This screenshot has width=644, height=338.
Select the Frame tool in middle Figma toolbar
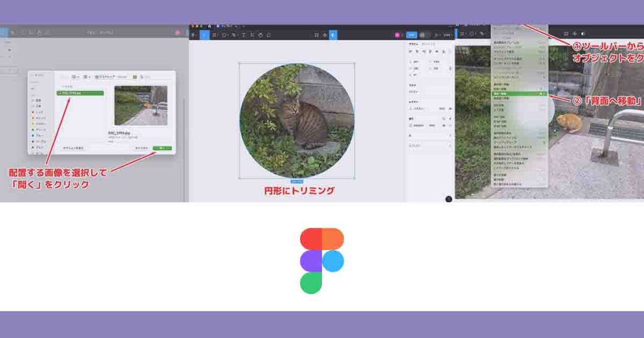point(214,35)
